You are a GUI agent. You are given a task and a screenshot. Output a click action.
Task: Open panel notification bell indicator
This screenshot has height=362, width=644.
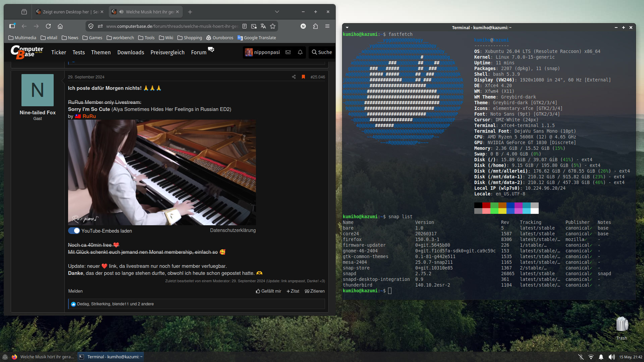(601, 357)
